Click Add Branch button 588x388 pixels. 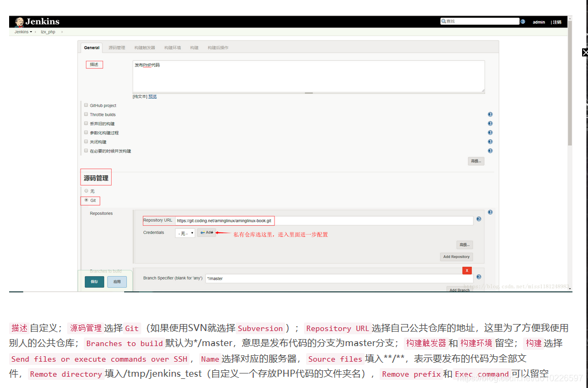pyautogui.click(x=459, y=290)
